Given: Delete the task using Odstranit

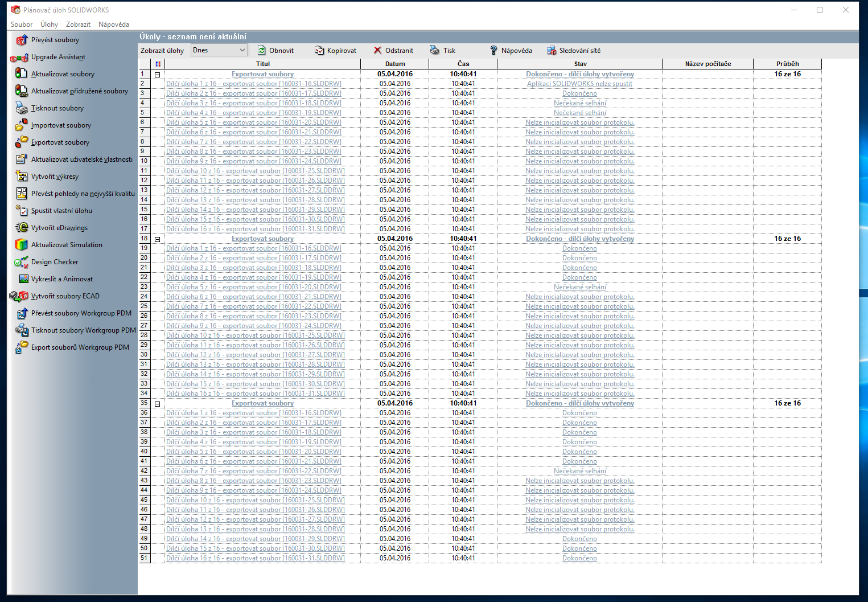Looking at the screenshot, I should [x=393, y=51].
